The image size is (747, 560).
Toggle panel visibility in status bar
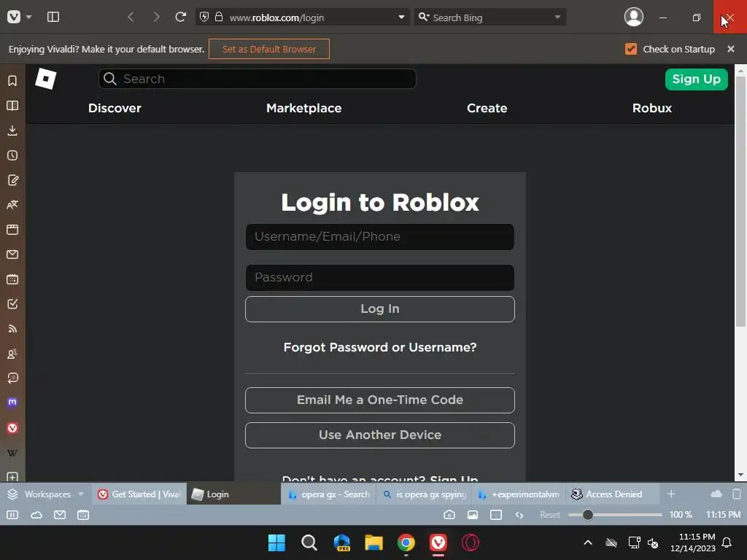point(12,515)
